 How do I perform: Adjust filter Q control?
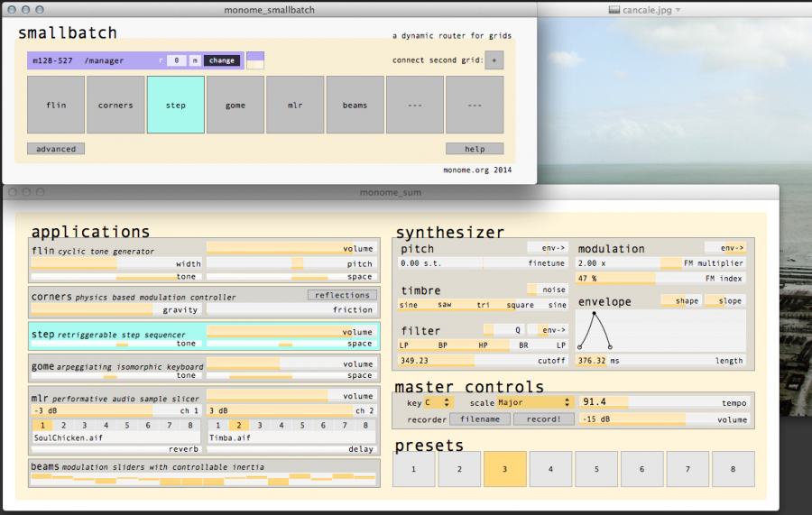(503, 330)
